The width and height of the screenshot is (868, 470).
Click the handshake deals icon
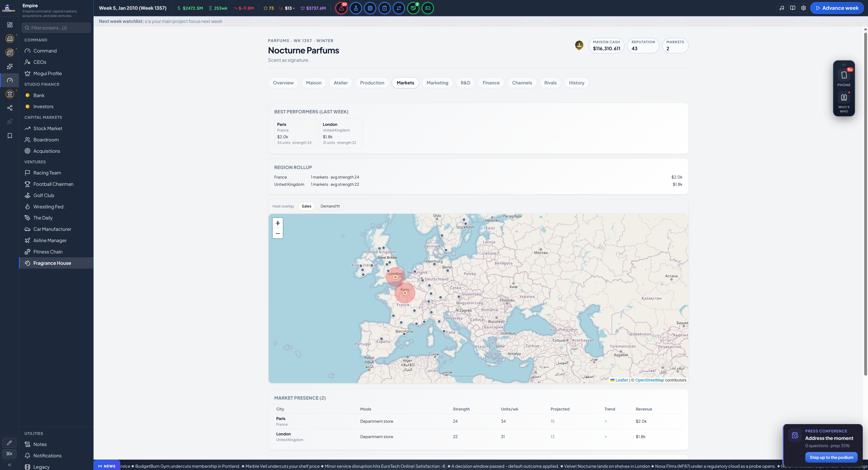413,8
